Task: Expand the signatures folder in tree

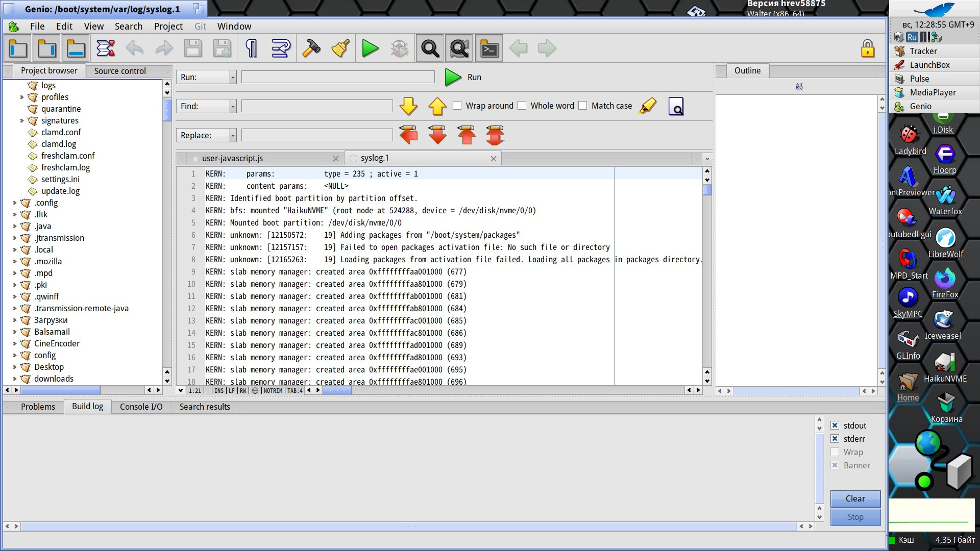Action: (22, 121)
